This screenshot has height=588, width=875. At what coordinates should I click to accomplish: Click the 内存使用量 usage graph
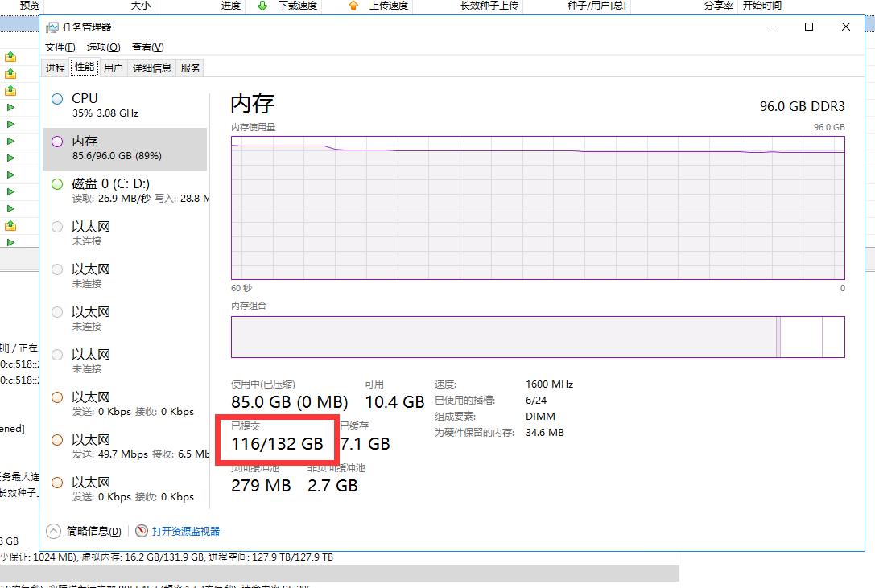coord(538,208)
